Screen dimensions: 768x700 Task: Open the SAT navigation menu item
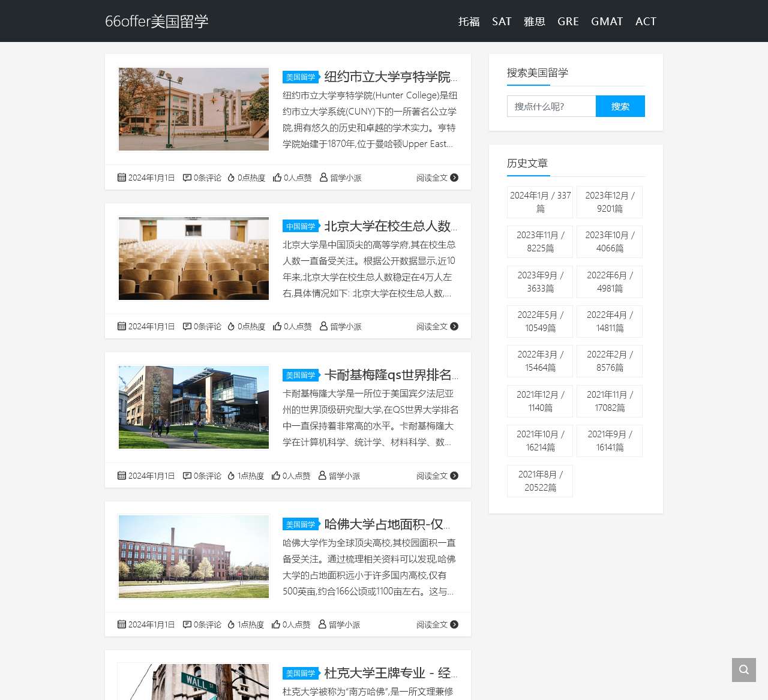pos(502,22)
